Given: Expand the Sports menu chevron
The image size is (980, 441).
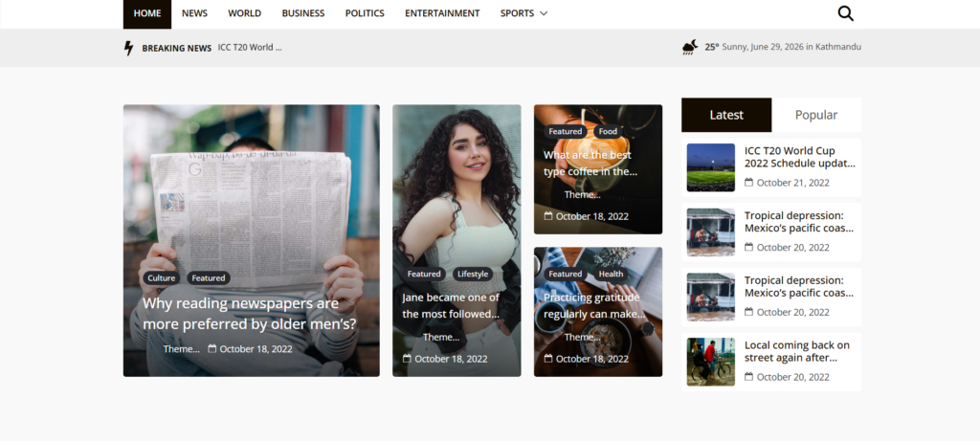Looking at the screenshot, I should click(544, 13).
